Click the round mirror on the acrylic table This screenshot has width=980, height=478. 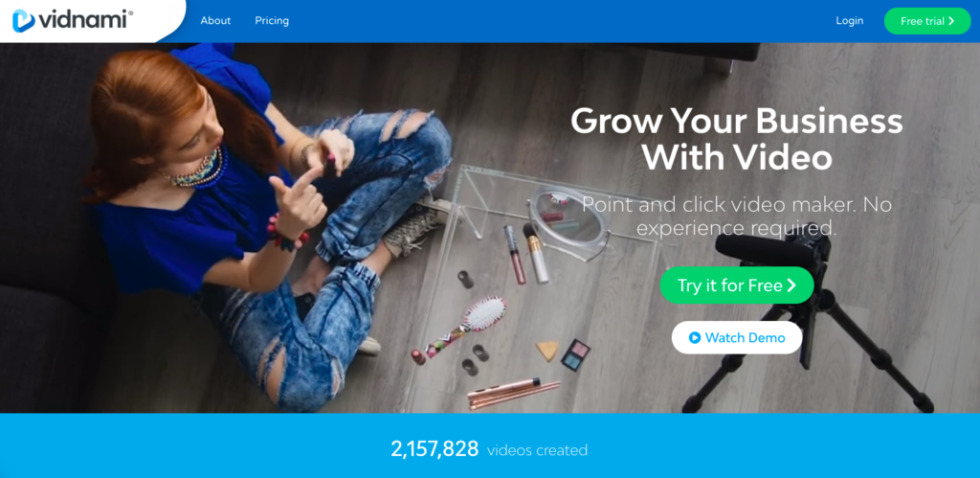(x=568, y=222)
